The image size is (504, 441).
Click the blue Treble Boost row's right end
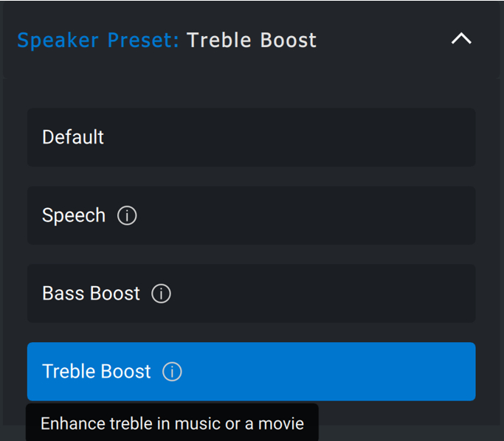(x=443, y=372)
